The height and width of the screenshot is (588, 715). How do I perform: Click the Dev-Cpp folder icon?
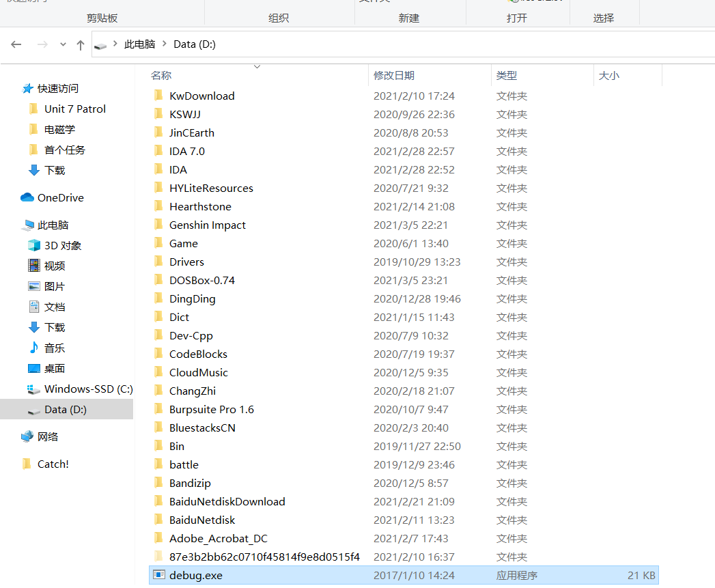click(158, 335)
